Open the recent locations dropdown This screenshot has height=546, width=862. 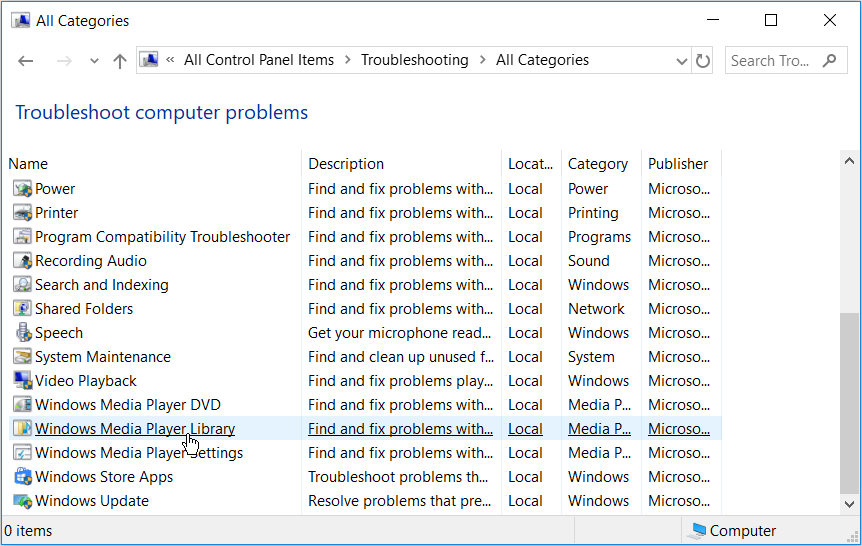pos(94,61)
